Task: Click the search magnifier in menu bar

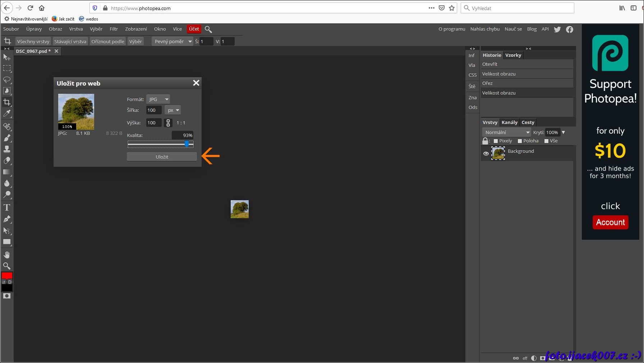Action: [208, 29]
